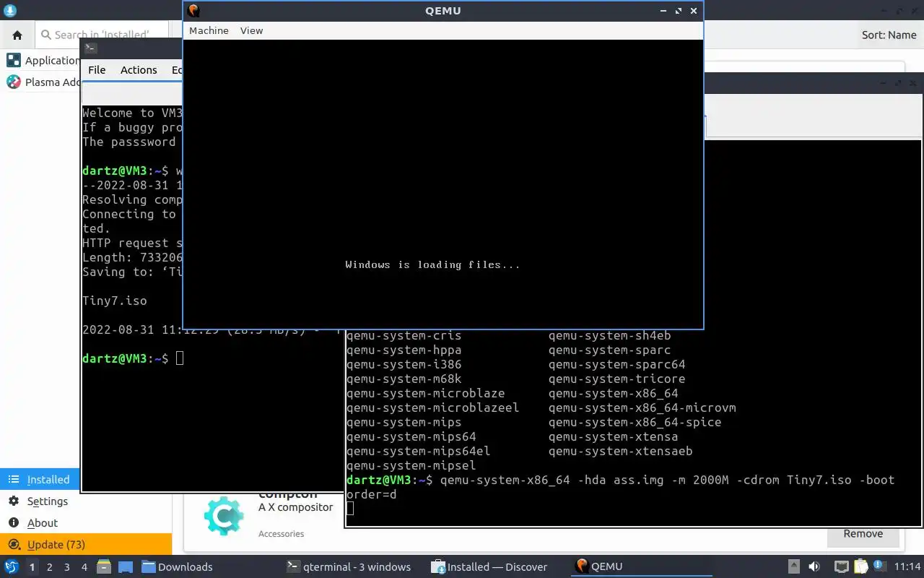Click the 11:14 clock on the taskbar
Viewport: 924px width, 578px height.
[x=907, y=566]
